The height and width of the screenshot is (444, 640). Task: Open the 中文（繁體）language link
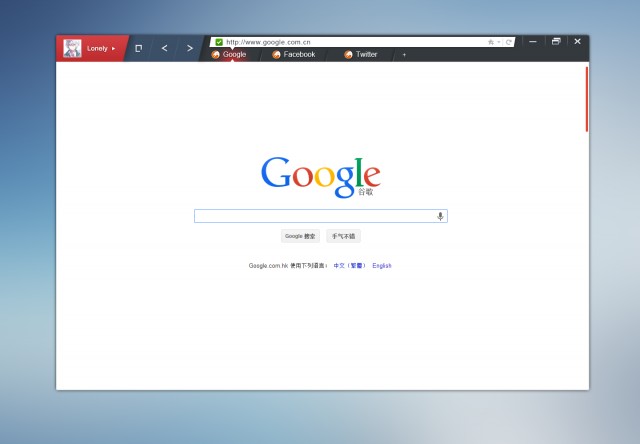coord(349,266)
